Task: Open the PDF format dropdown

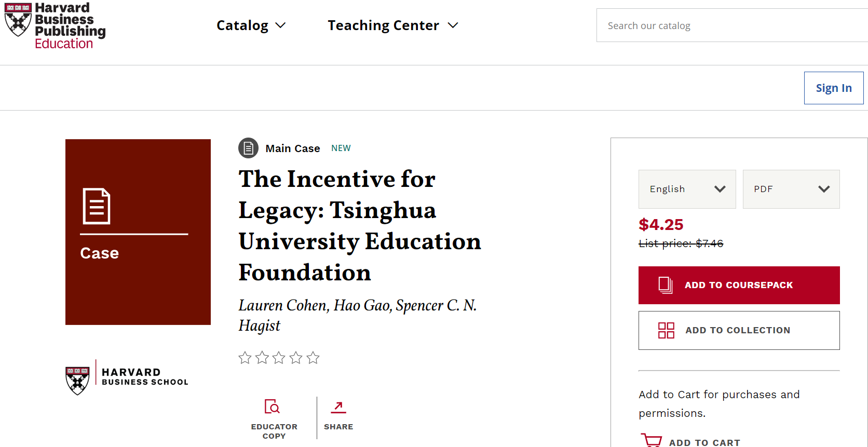Action: [791, 189]
